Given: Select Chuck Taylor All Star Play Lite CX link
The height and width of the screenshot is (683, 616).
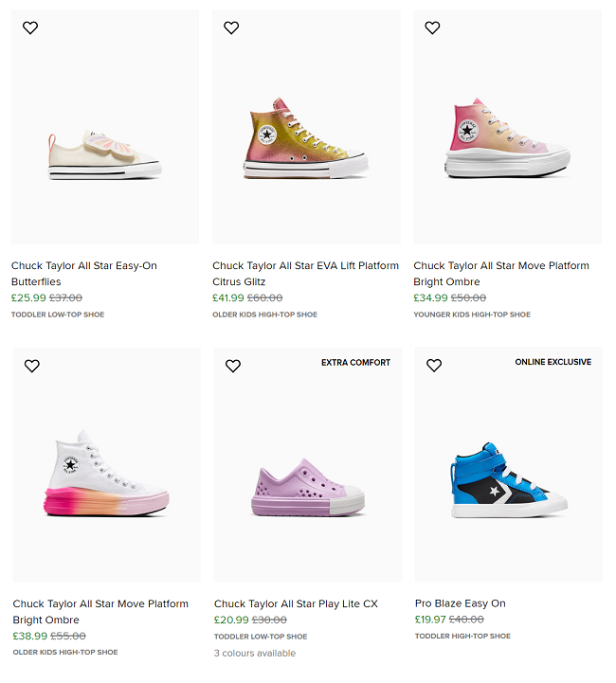Looking at the screenshot, I should tap(296, 603).
